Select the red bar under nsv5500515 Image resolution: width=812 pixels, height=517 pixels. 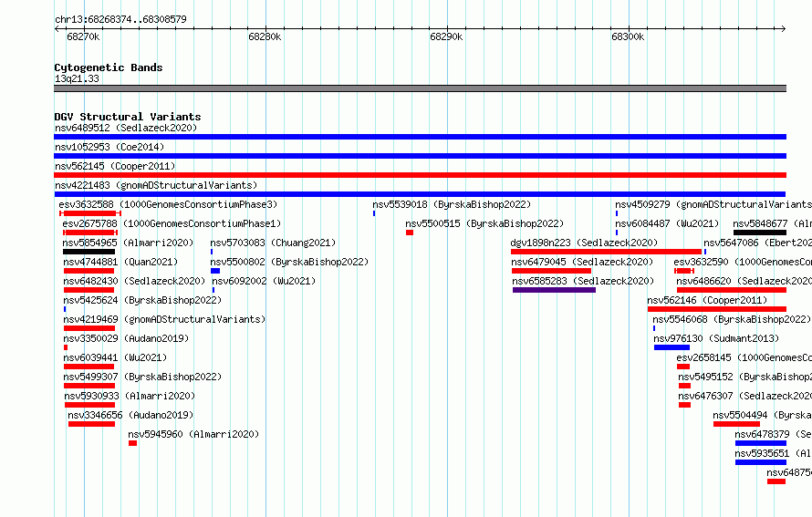pyautogui.click(x=410, y=233)
